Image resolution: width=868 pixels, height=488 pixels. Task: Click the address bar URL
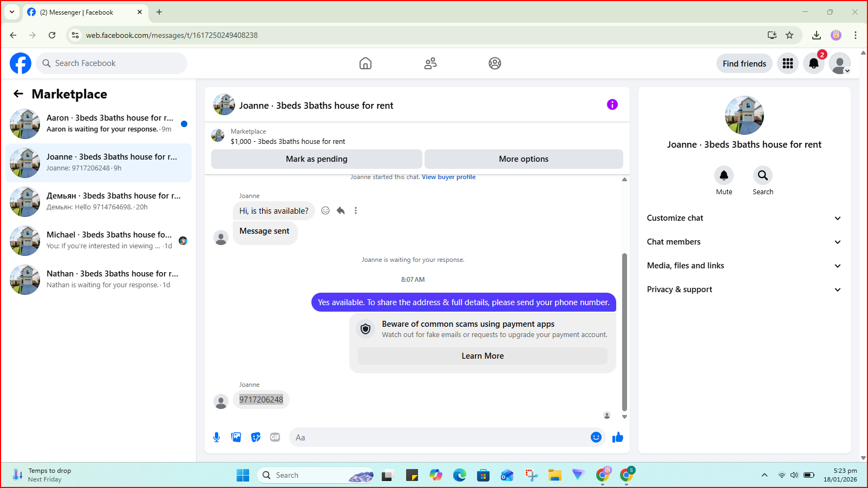(172, 35)
